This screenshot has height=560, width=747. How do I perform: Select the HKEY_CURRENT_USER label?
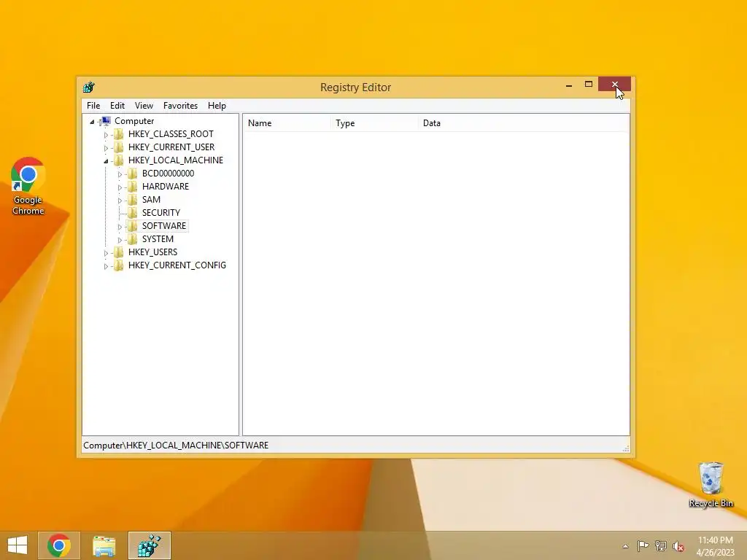click(171, 147)
